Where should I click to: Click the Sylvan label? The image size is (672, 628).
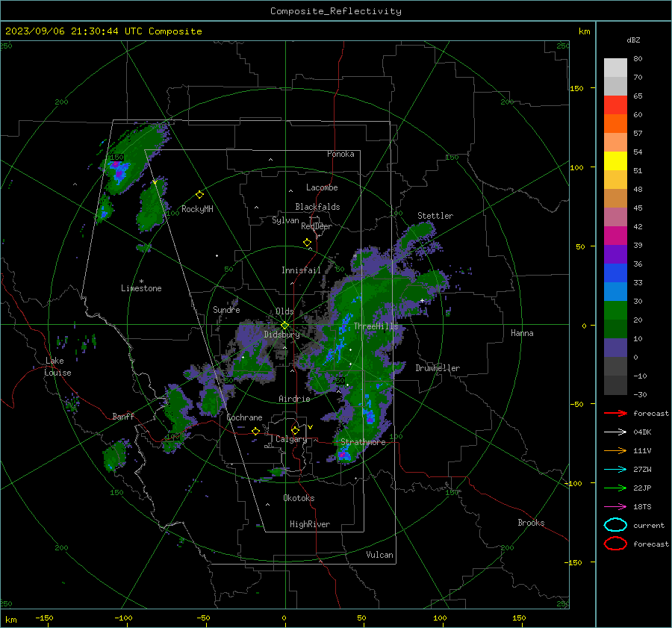coord(285,220)
